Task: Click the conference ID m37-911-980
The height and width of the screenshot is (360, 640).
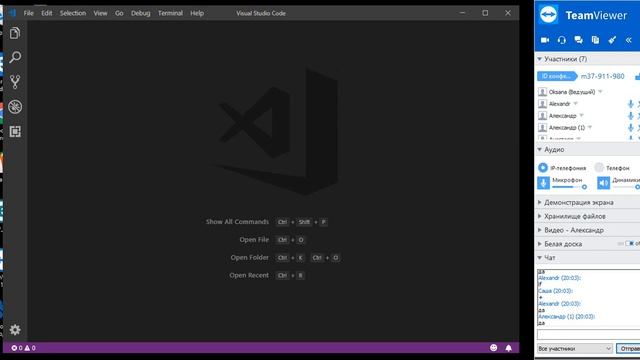Action: tap(602, 76)
